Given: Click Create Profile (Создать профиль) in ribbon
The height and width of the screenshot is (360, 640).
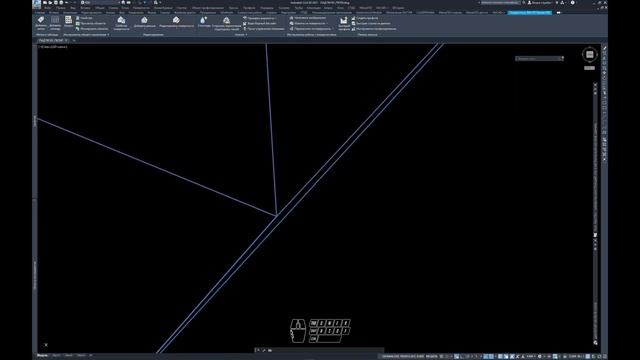Looking at the screenshot, I should (x=364, y=18).
